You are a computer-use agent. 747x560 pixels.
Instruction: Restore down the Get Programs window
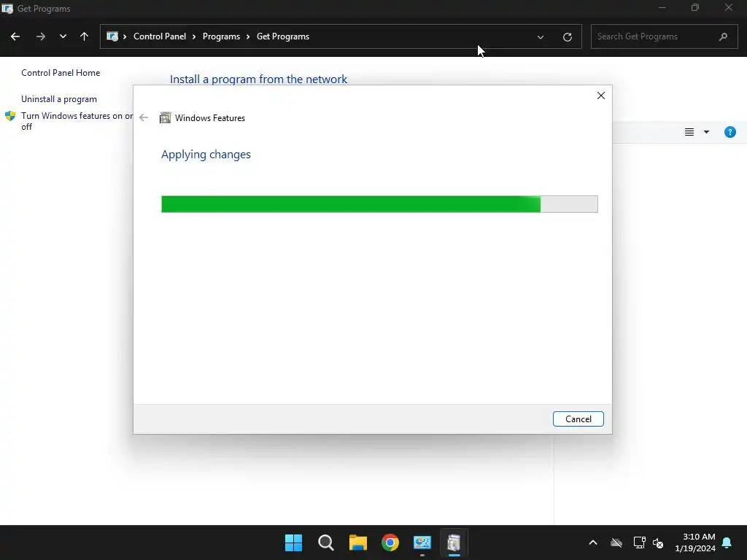(x=695, y=7)
